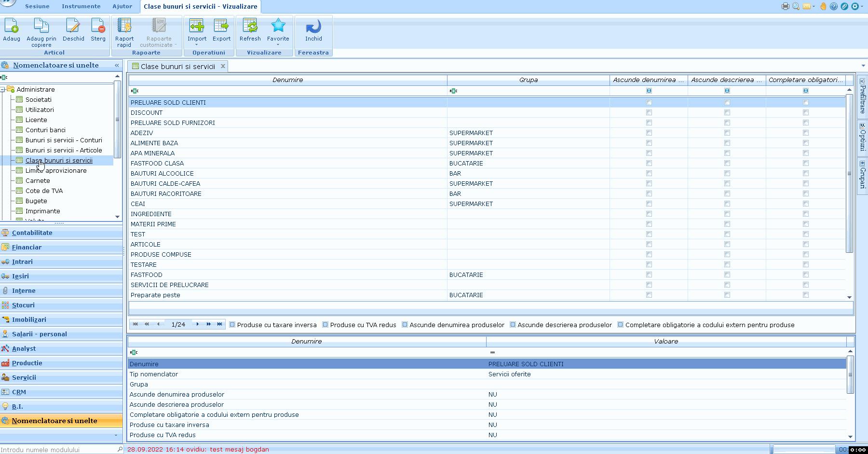Image resolution: width=868 pixels, height=454 pixels.
Task: Click main grid vertical scrollbar thumb
Action: coord(849,174)
